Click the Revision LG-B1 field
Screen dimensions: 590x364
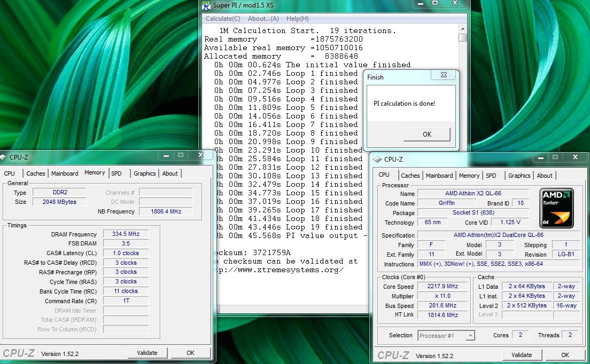tap(565, 254)
